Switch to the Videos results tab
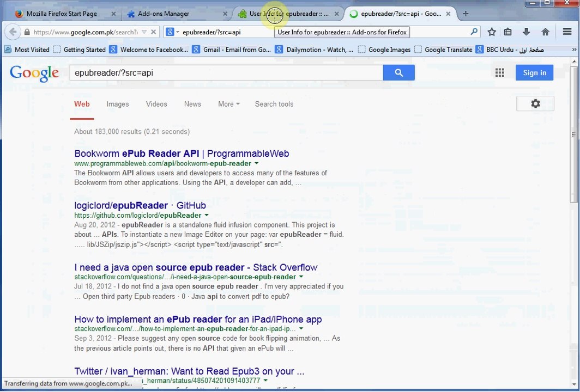Screen dimensions: 580x392 156,104
